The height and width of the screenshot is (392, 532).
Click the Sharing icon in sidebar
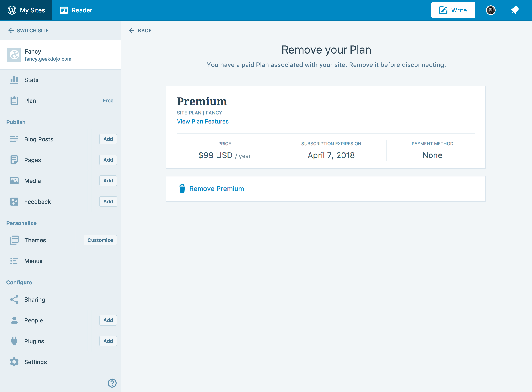(x=14, y=299)
